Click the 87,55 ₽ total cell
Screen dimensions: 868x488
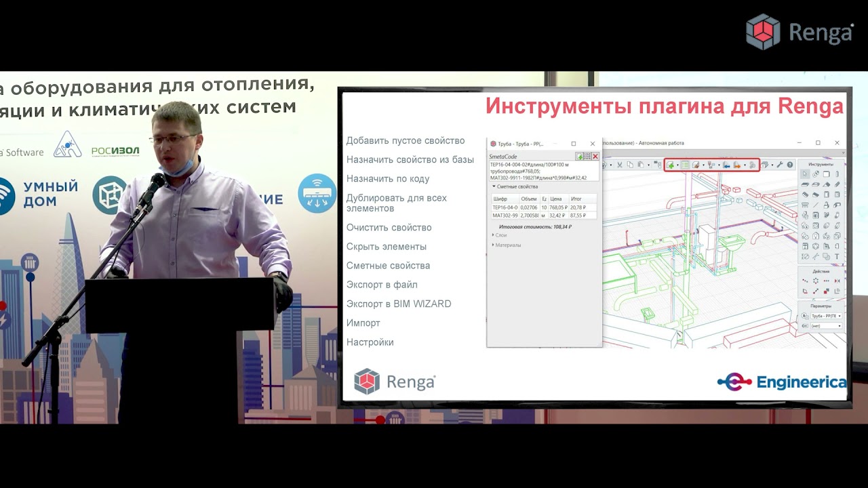(583, 215)
